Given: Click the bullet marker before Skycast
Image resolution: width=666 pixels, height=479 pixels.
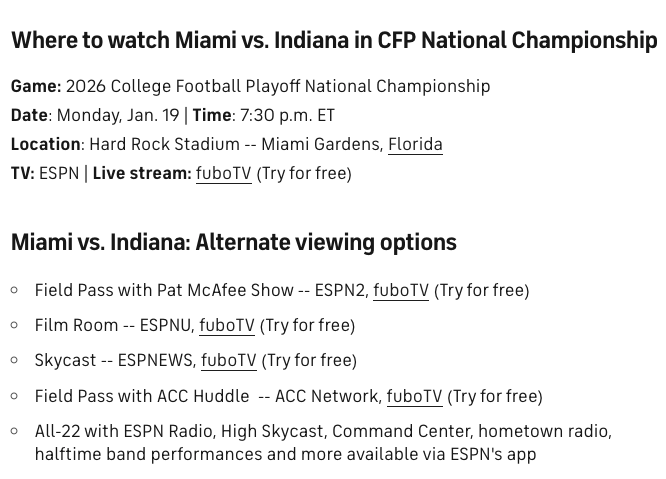Looking at the screenshot, I should (x=15, y=360).
